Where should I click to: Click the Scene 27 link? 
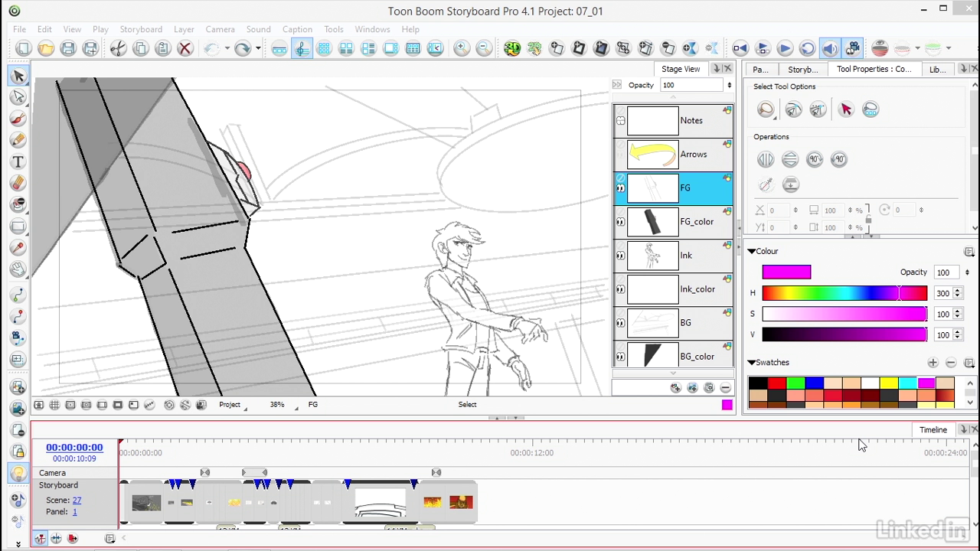(77, 500)
